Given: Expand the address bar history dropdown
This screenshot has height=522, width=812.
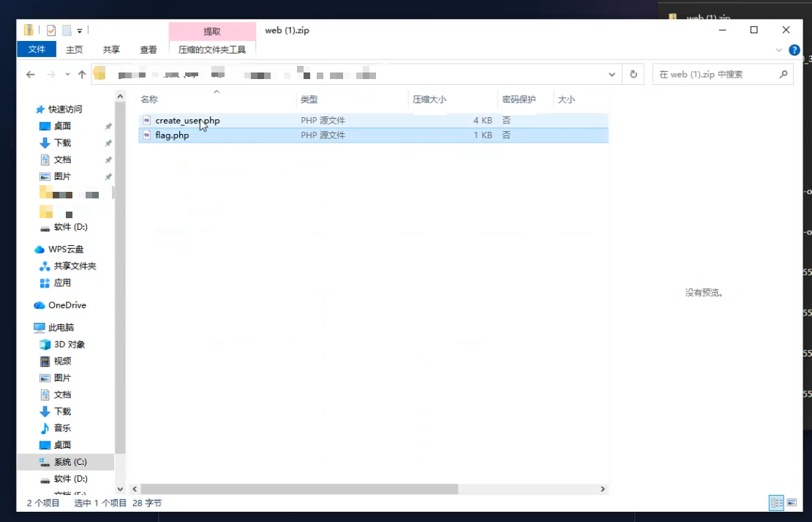Looking at the screenshot, I should (612, 75).
